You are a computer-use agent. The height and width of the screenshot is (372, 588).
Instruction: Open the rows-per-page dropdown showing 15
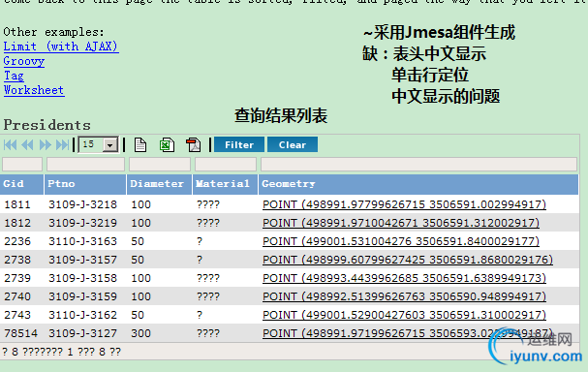coord(99,144)
